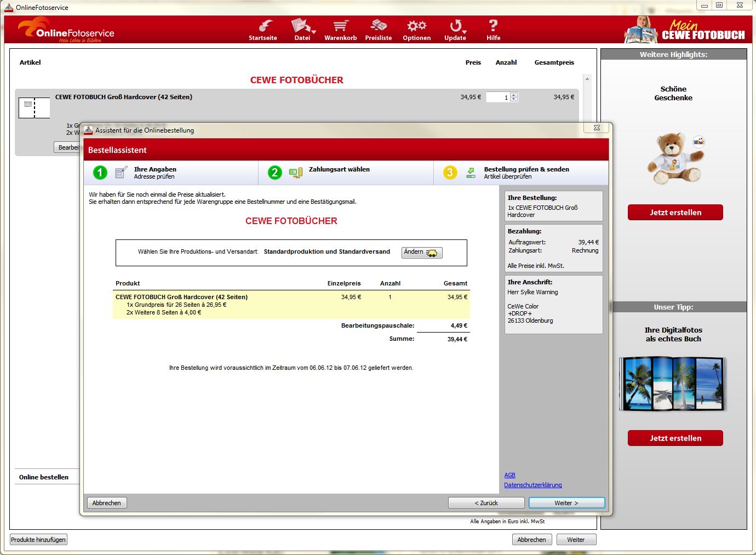This screenshot has width=756, height=555.
Task: Increase quantity with Anzahl up arrow
Action: (x=514, y=95)
